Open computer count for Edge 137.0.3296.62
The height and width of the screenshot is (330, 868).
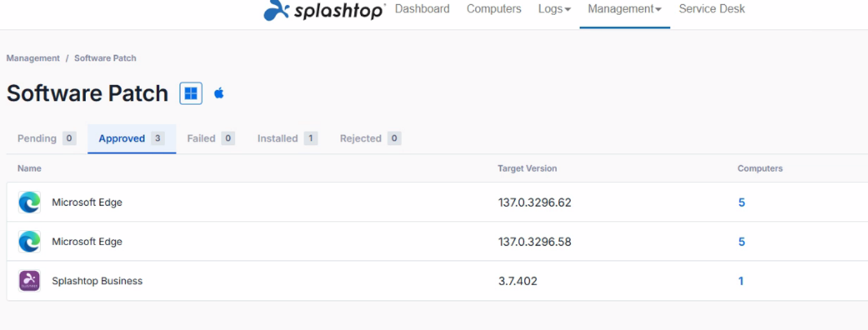(x=741, y=203)
